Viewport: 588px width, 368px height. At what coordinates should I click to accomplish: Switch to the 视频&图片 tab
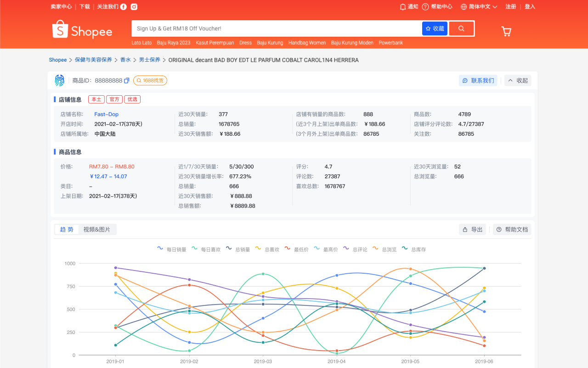tap(97, 230)
